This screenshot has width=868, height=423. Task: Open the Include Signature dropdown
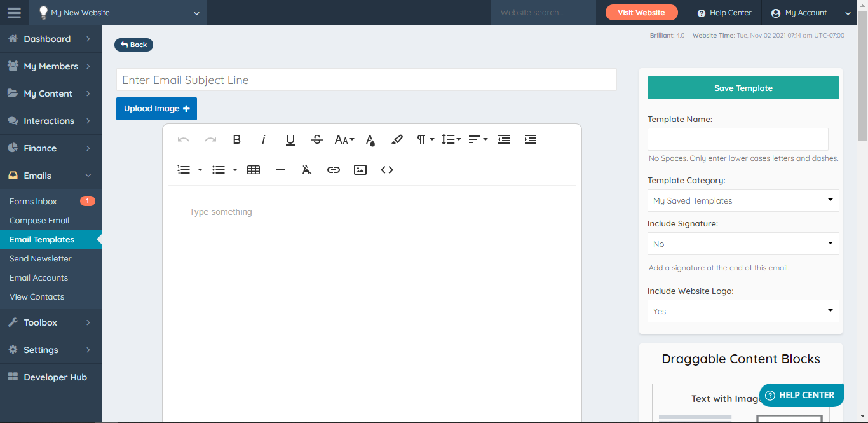point(743,244)
